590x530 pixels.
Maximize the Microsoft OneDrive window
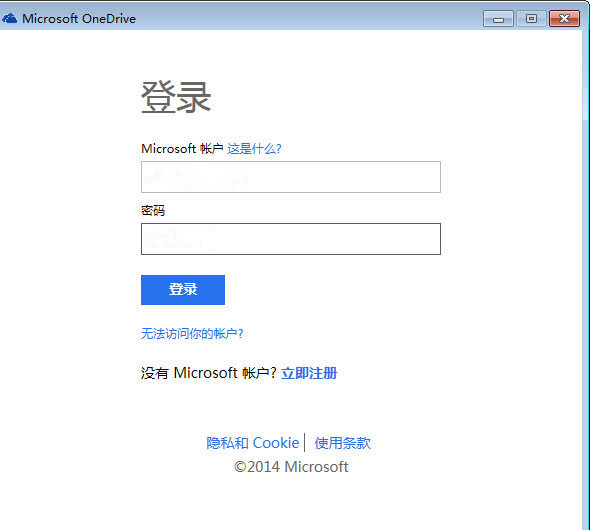click(x=531, y=18)
